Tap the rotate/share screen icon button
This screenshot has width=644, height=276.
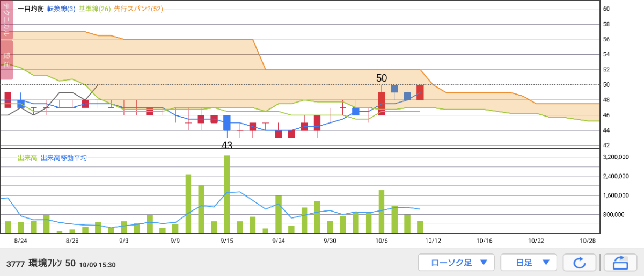tap(620, 263)
